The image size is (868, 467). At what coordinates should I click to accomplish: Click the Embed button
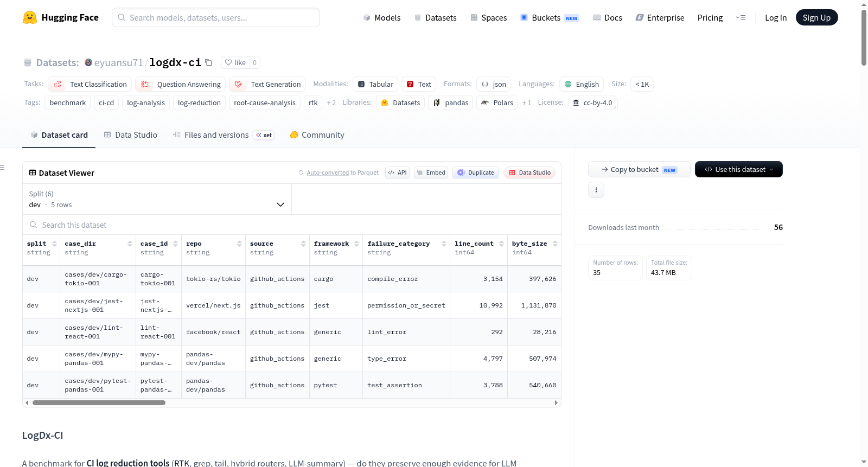(431, 172)
